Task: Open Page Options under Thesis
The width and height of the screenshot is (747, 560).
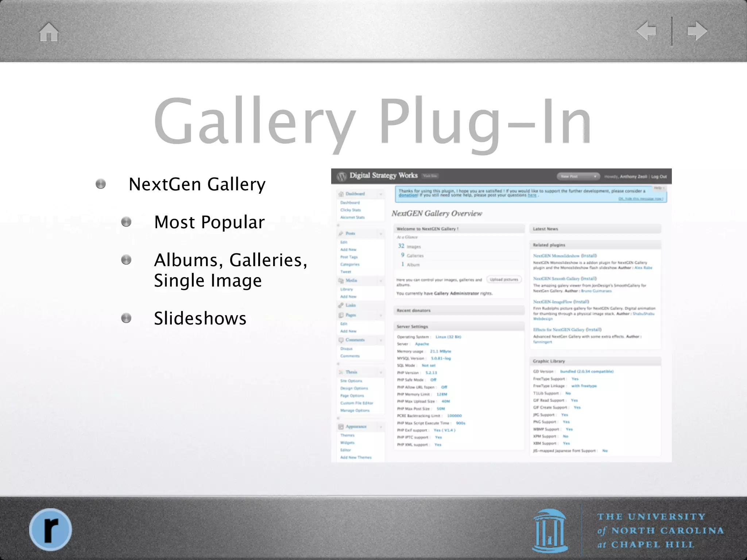Action: (352, 396)
